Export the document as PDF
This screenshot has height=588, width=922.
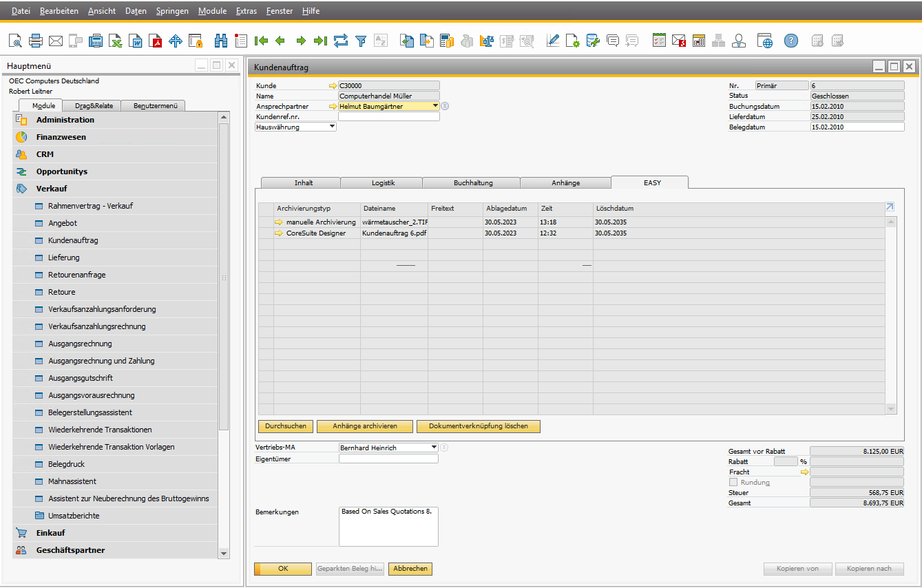point(155,41)
